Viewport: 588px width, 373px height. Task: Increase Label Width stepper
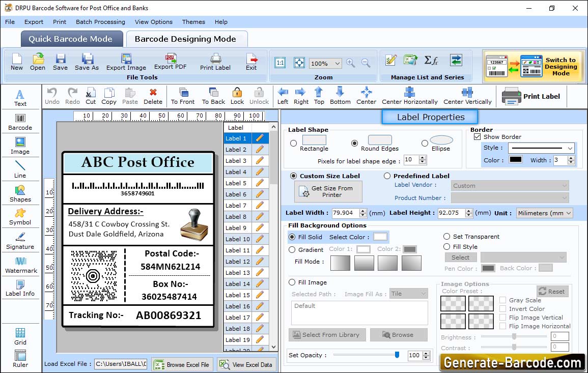pyautogui.click(x=362, y=211)
